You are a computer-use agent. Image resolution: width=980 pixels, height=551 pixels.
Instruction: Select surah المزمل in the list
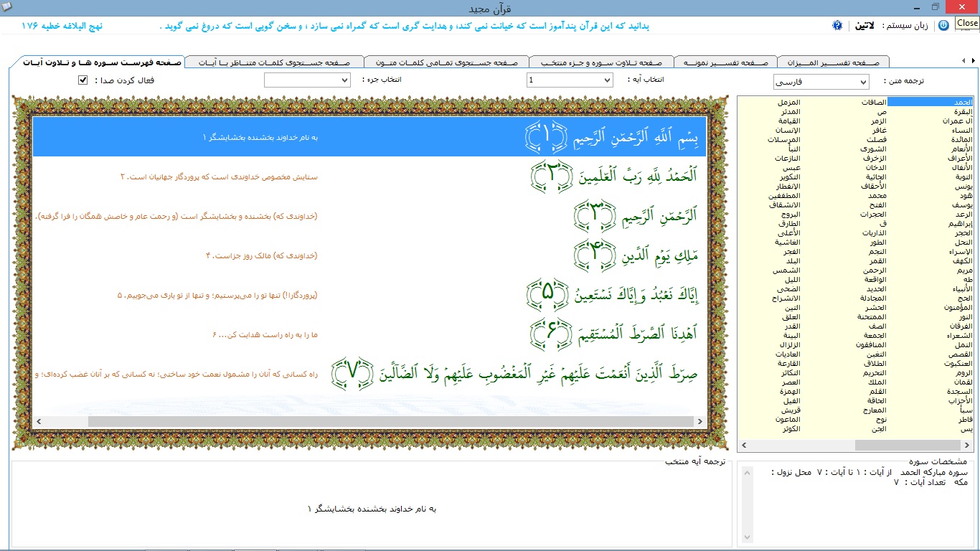click(789, 103)
